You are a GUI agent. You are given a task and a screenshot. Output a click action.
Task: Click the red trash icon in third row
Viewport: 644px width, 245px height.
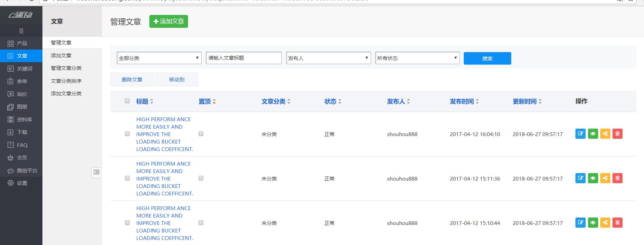coord(617,223)
